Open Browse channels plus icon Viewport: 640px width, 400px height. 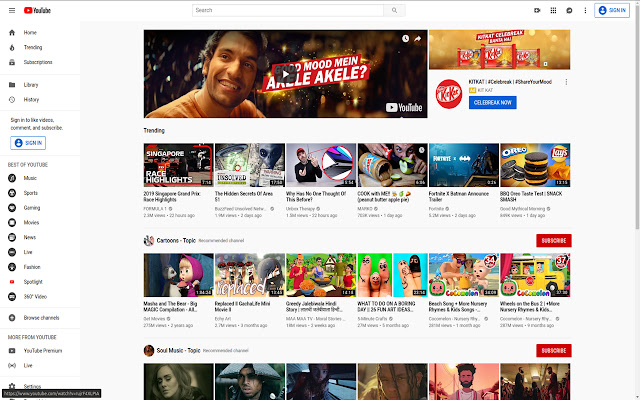[x=12, y=318]
